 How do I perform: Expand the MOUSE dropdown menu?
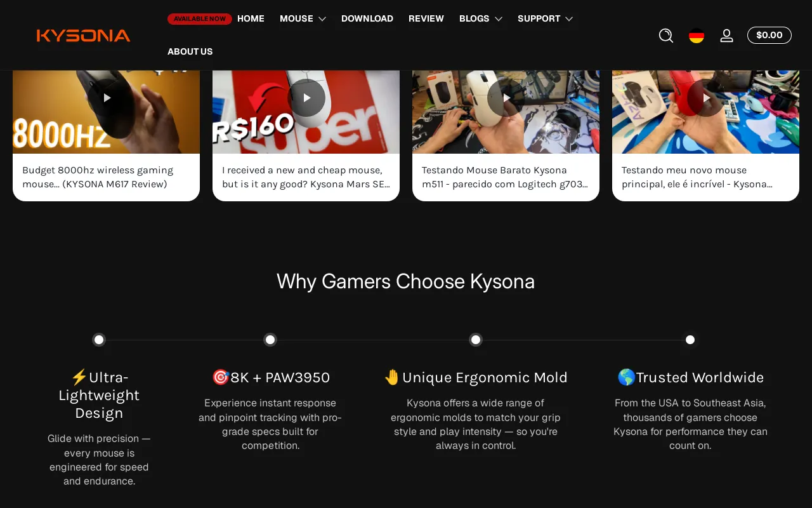[303, 18]
